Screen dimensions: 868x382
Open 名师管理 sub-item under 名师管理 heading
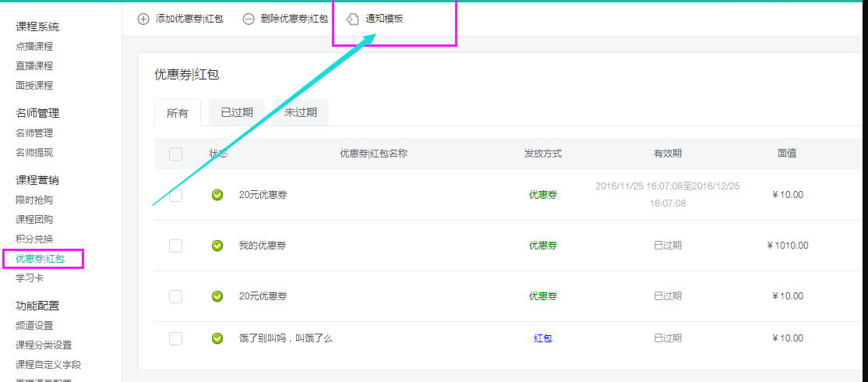click(x=34, y=133)
